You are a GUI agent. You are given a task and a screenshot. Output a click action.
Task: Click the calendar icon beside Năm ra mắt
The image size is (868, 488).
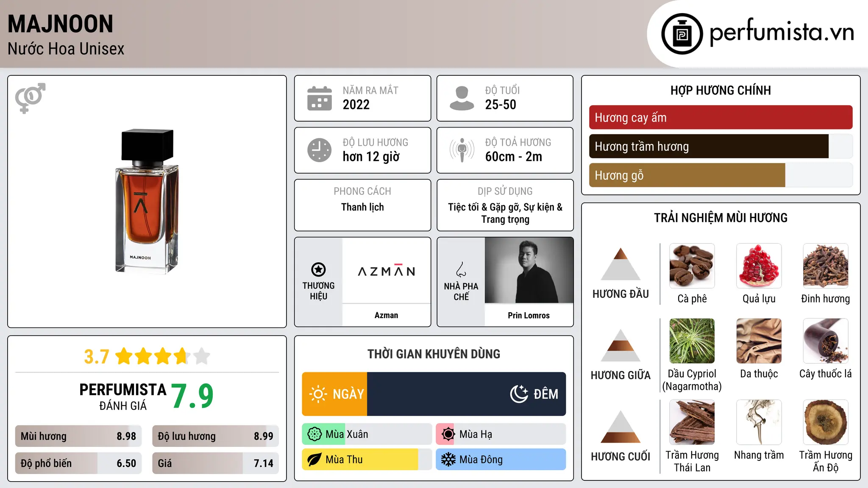(320, 98)
